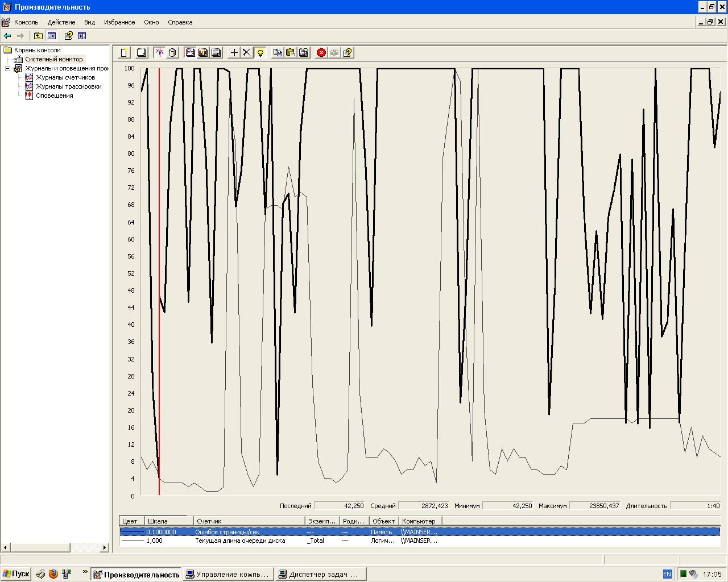Viewport: 728px width, 582px height.
Task: Click the View Log Data cylinder icon
Action: point(173,53)
